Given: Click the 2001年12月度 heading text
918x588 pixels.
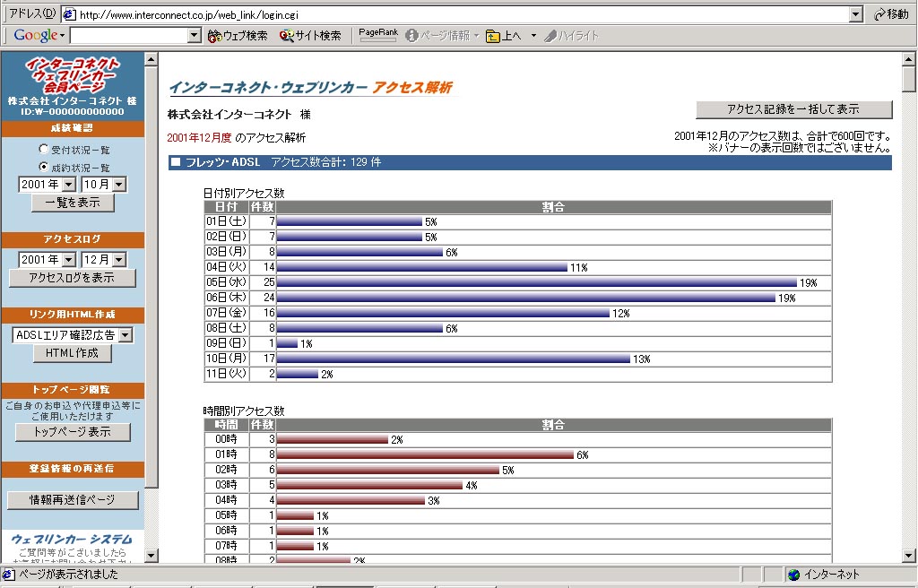Looking at the screenshot, I should (x=199, y=138).
